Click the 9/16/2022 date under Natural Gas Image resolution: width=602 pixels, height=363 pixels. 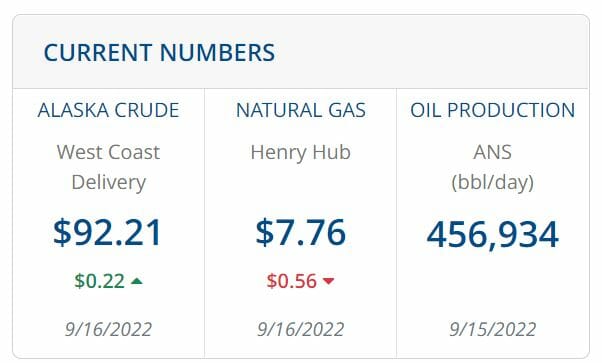pos(301,330)
